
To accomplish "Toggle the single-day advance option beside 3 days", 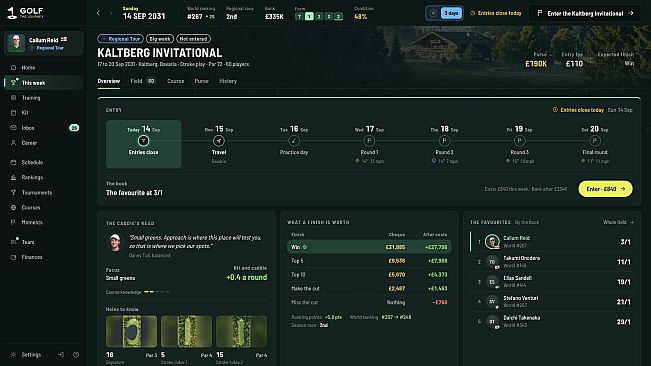I will click(x=433, y=13).
